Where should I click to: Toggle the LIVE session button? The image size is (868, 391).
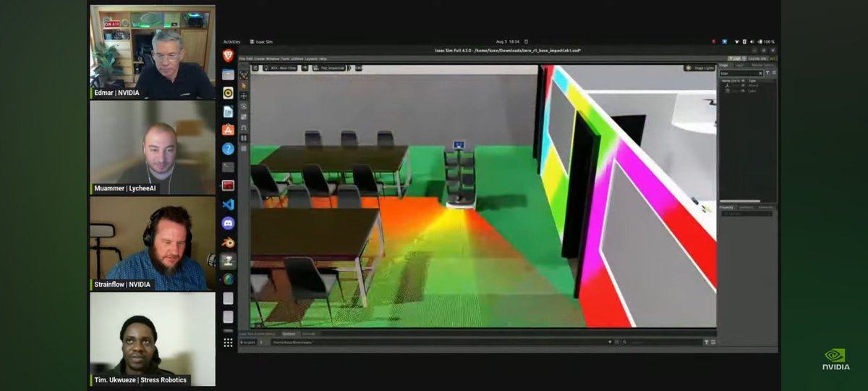[736, 58]
